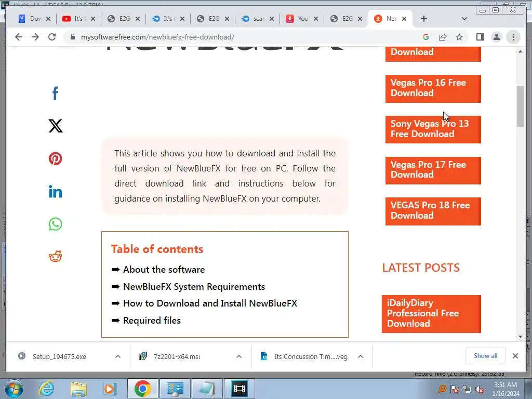532x399 pixels.
Task: View site information via the lock icon
Action: 72,37
